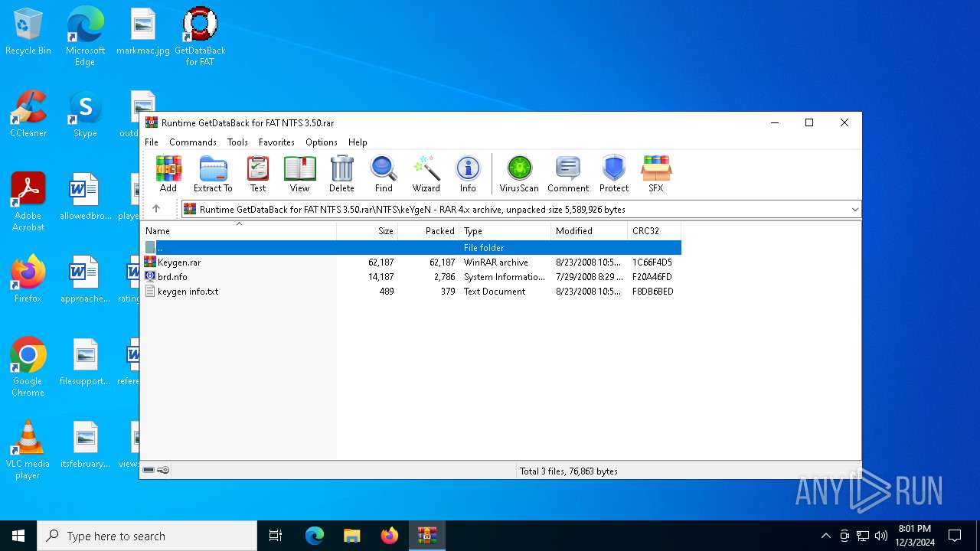Open the Options menu

click(322, 142)
